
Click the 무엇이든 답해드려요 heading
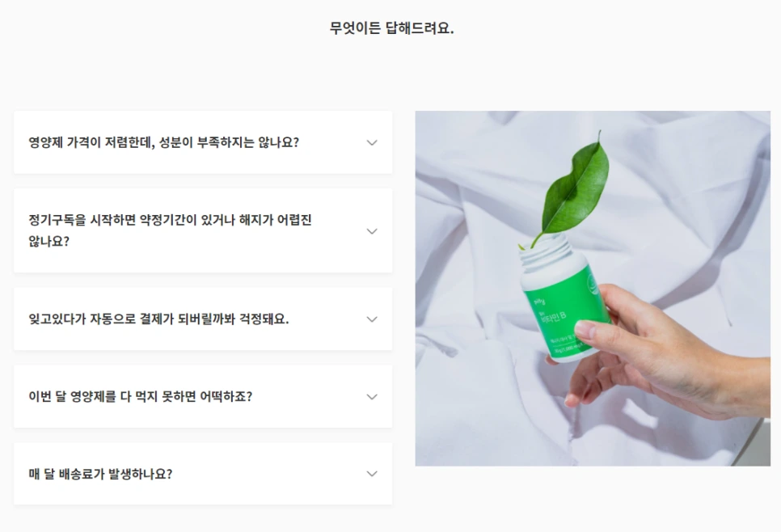(x=391, y=28)
